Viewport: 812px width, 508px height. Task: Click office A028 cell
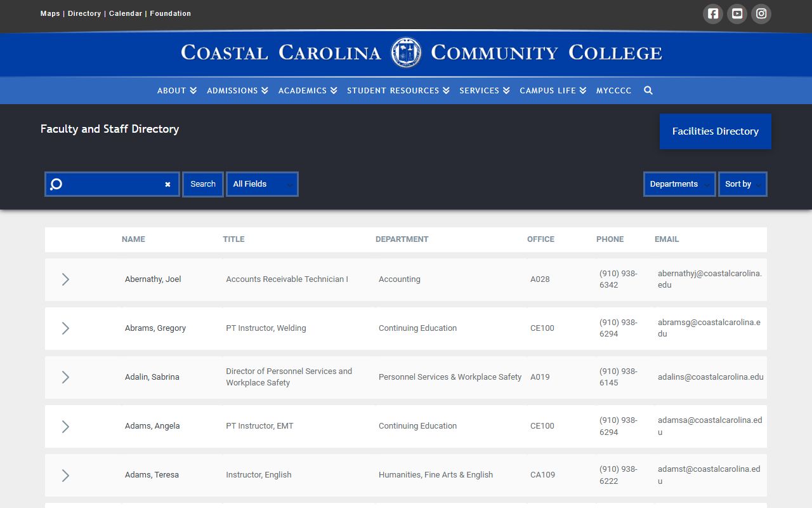click(540, 279)
